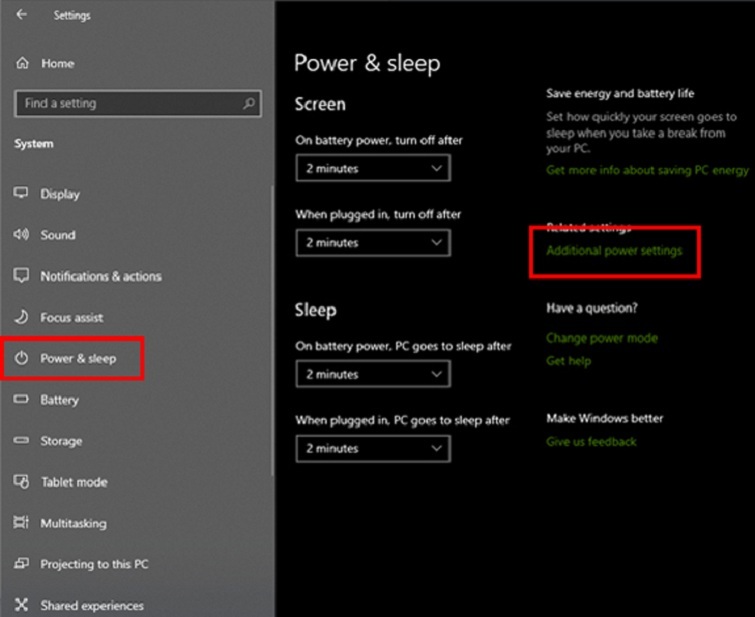Screen dimensions: 755x617
Task: Expand sleep on battery power dropdown
Action: [x=373, y=374]
